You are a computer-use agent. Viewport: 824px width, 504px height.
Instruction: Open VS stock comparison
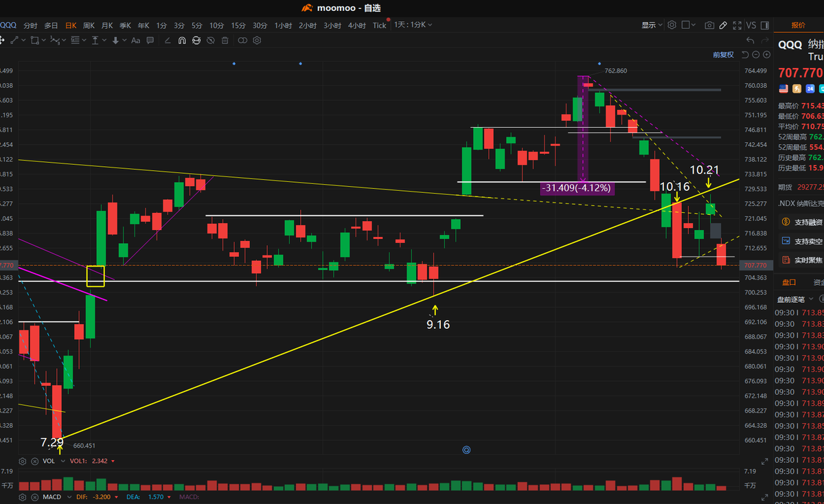pyautogui.click(x=751, y=25)
